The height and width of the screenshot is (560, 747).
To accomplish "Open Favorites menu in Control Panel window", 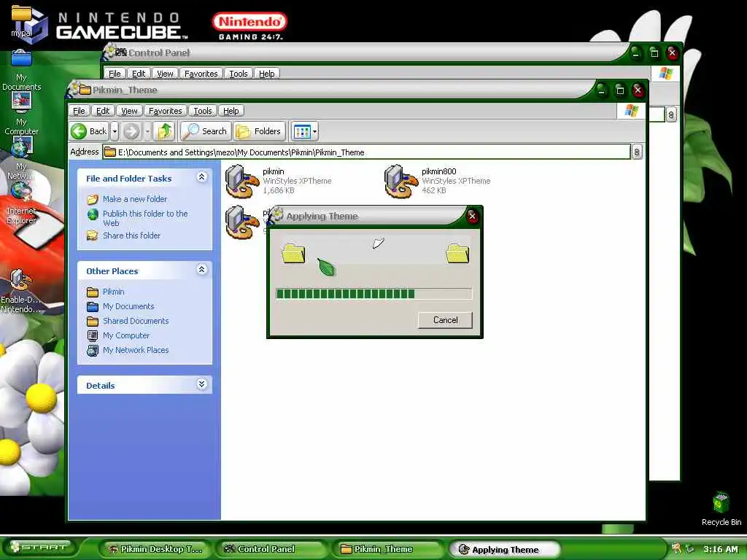I will point(201,74).
